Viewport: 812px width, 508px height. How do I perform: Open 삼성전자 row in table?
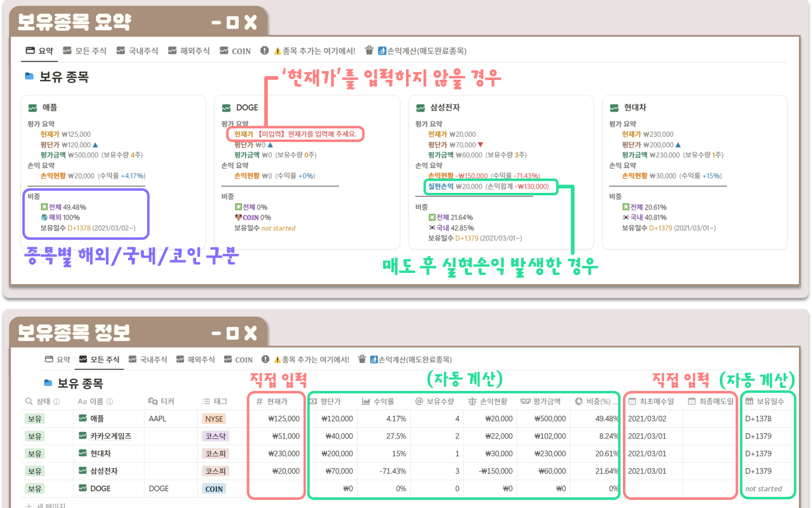104,471
